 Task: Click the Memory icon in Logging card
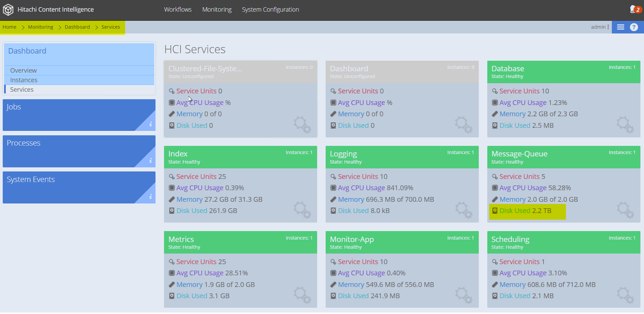[333, 199]
